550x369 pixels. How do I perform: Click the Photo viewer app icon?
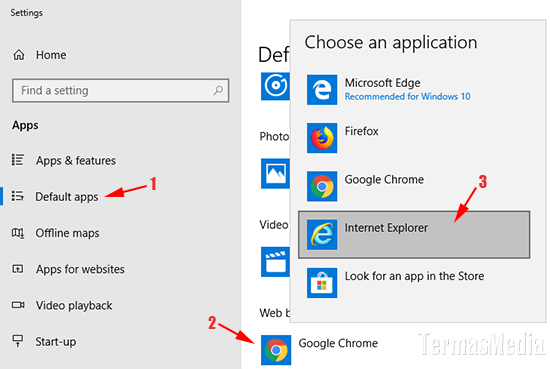[x=275, y=174]
